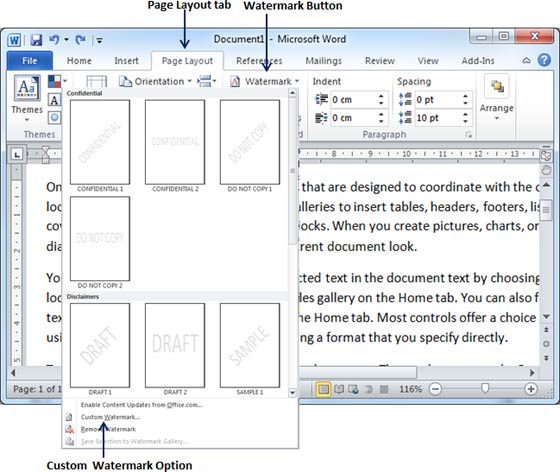The image size is (560, 472).
Task: Open the Orientation dropdown
Action: 155,81
